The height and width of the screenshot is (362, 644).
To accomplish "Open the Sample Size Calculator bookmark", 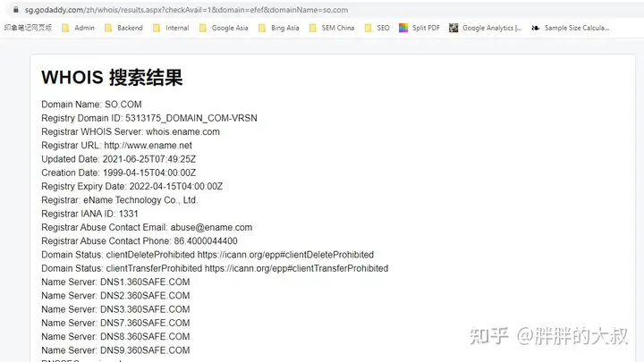I will (x=571, y=28).
